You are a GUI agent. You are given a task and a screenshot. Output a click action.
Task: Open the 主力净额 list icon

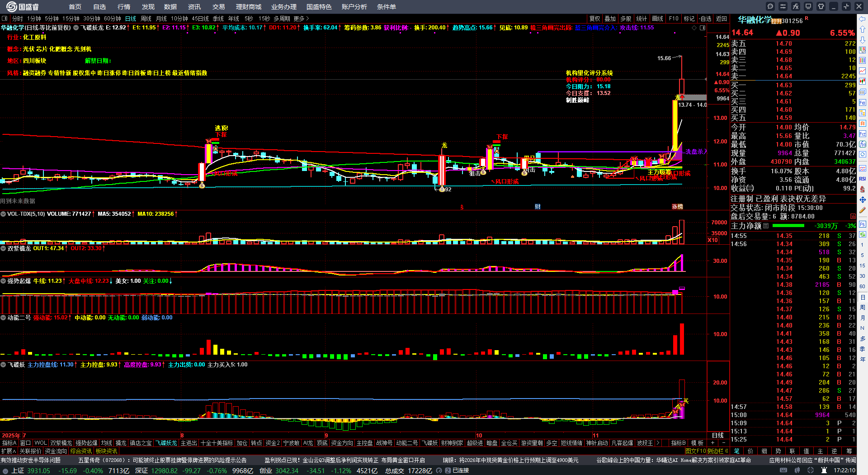pyautogui.click(x=766, y=226)
